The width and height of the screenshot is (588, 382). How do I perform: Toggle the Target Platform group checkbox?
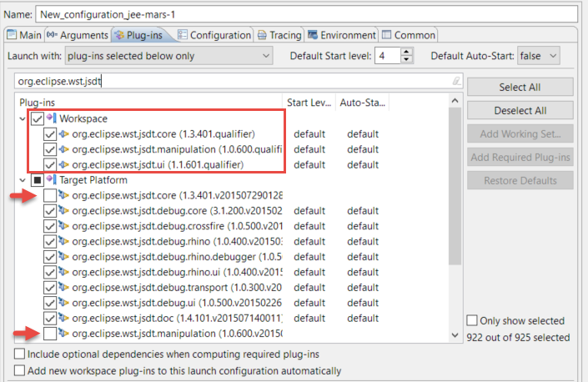tap(38, 180)
